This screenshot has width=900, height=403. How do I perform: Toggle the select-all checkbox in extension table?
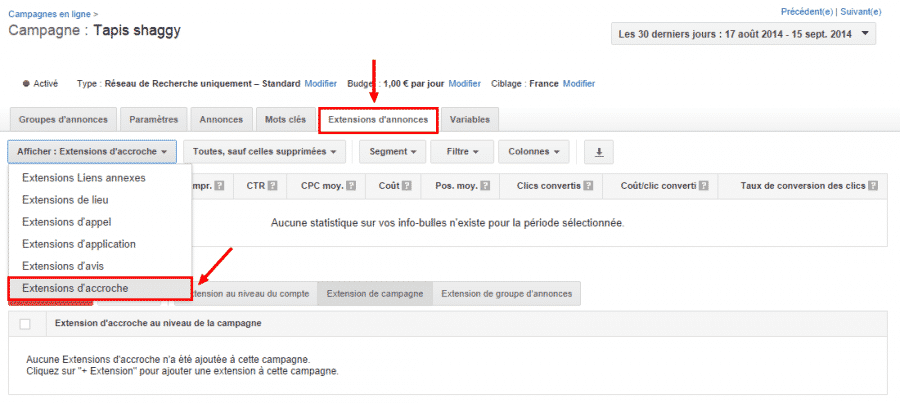25,323
